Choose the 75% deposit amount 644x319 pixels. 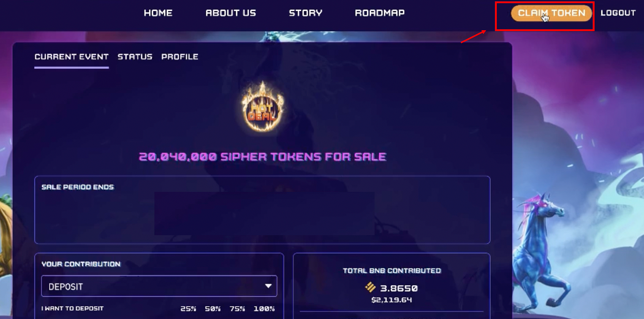click(237, 309)
